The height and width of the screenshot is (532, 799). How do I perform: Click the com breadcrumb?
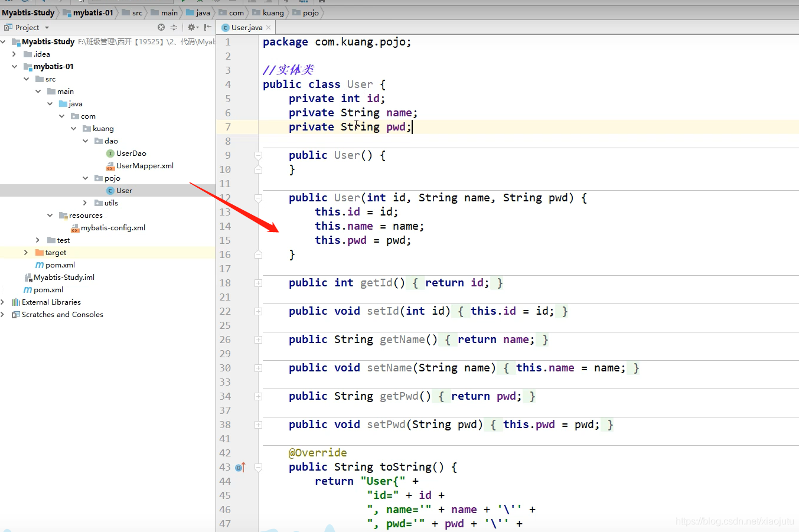[231, 12]
